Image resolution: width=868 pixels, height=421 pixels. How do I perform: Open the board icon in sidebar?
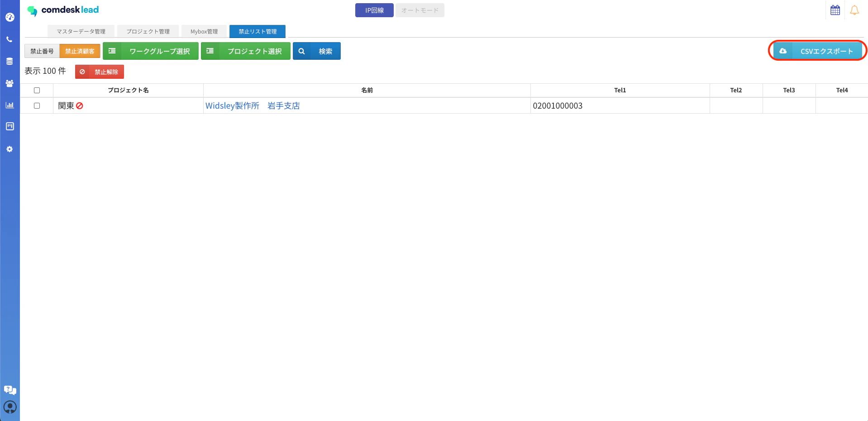10,126
